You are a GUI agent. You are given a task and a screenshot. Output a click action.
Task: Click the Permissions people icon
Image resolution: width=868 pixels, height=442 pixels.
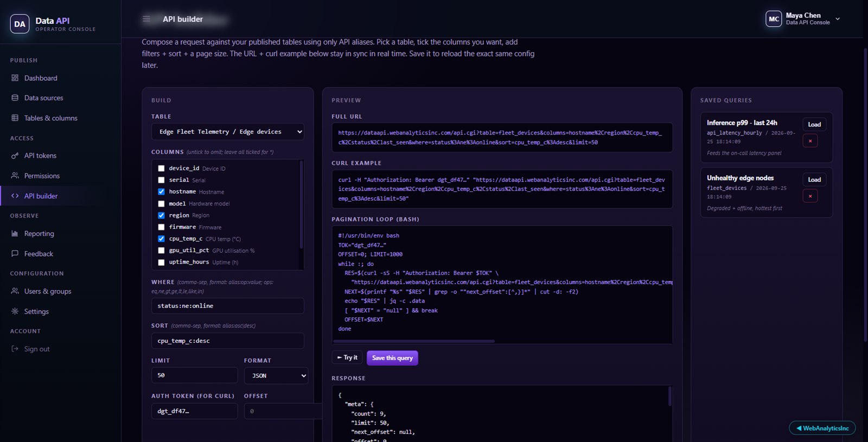click(15, 176)
